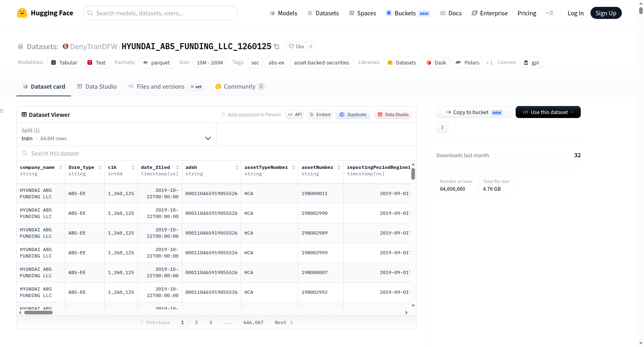The height and width of the screenshot is (347, 644).
Task: Go to Models in top navigation
Action: tap(283, 13)
